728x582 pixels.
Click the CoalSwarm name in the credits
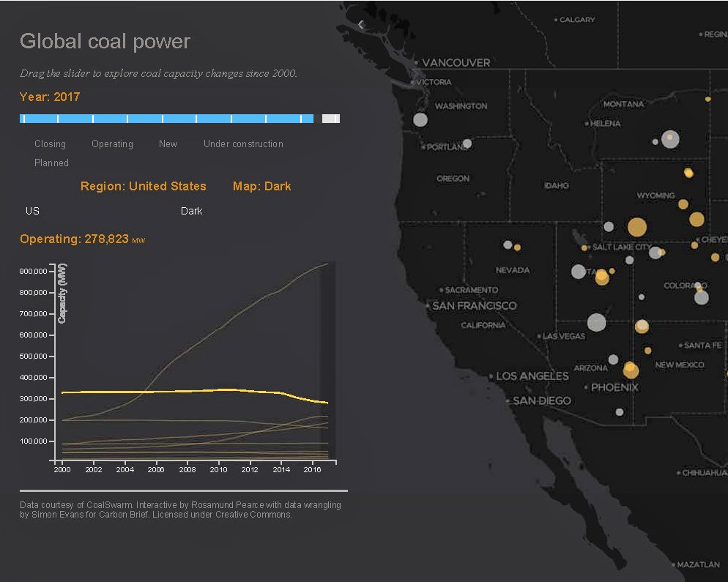[110, 505]
